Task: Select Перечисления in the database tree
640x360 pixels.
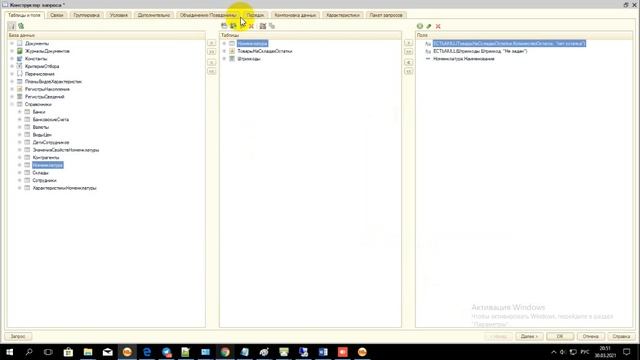Action: [40, 74]
